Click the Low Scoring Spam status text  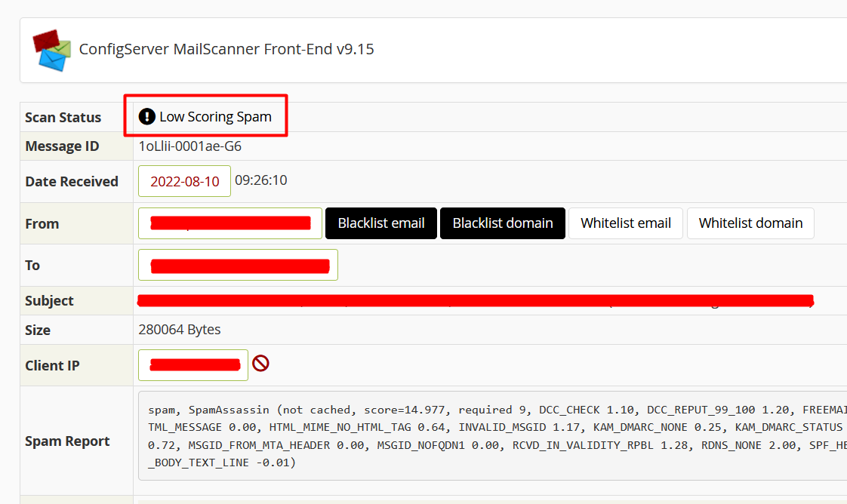click(x=215, y=117)
